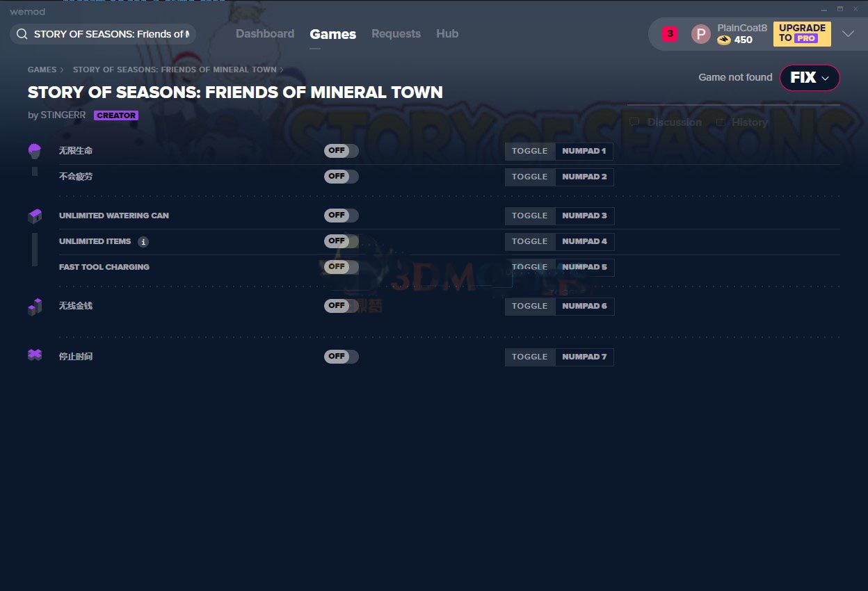
Task: Open the Hub tab
Action: point(447,33)
